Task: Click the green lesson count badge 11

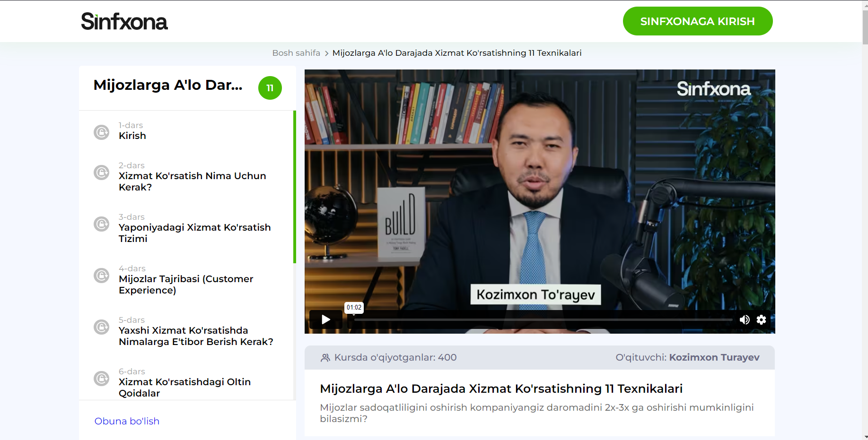Action: pyautogui.click(x=270, y=88)
